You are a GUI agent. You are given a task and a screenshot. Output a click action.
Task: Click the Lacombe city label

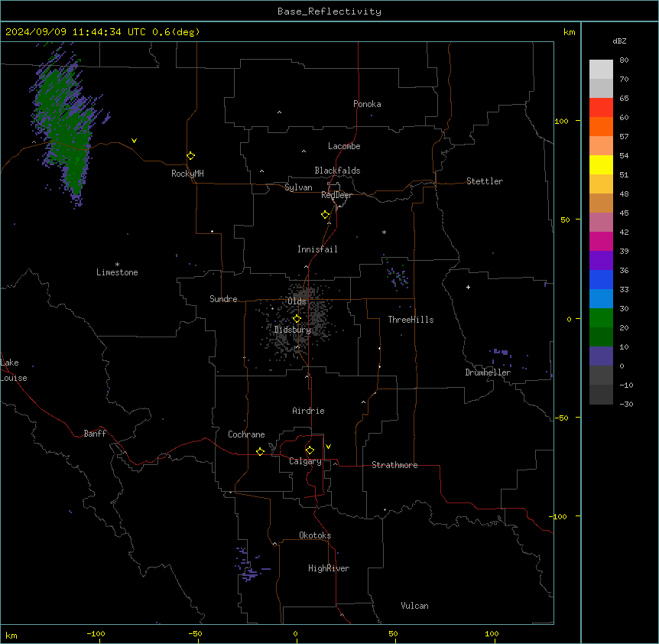point(344,146)
